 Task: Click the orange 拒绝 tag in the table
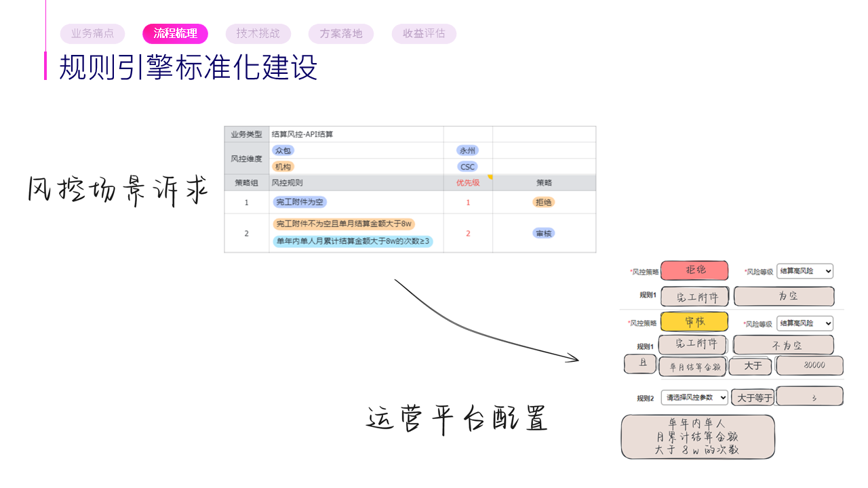(544, 202)
